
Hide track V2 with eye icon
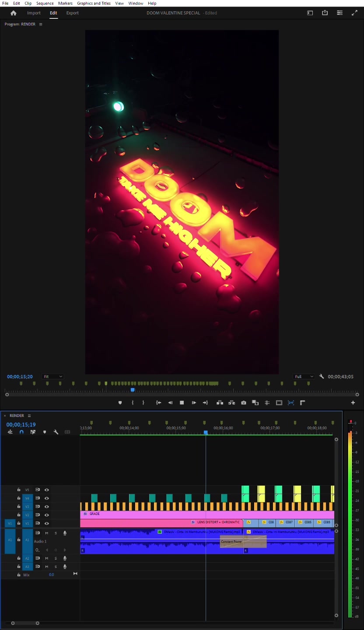tap(47, 515)
